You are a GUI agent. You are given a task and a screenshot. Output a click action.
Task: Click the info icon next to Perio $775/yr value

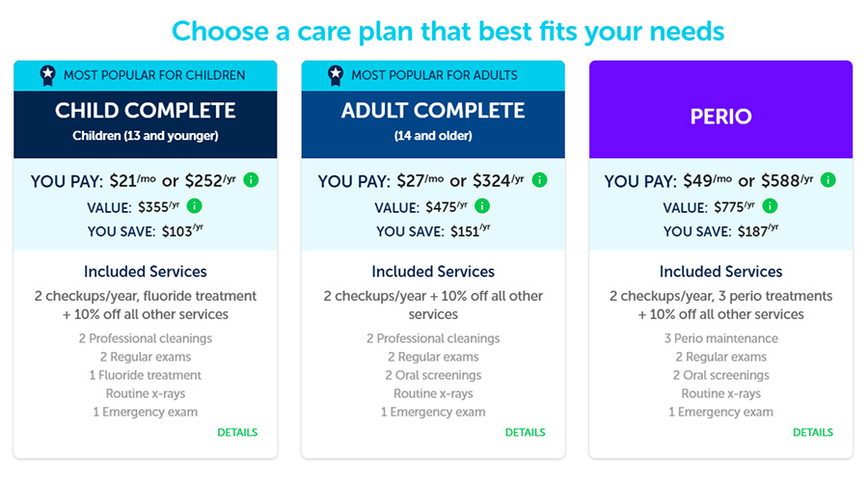(770, 206)
